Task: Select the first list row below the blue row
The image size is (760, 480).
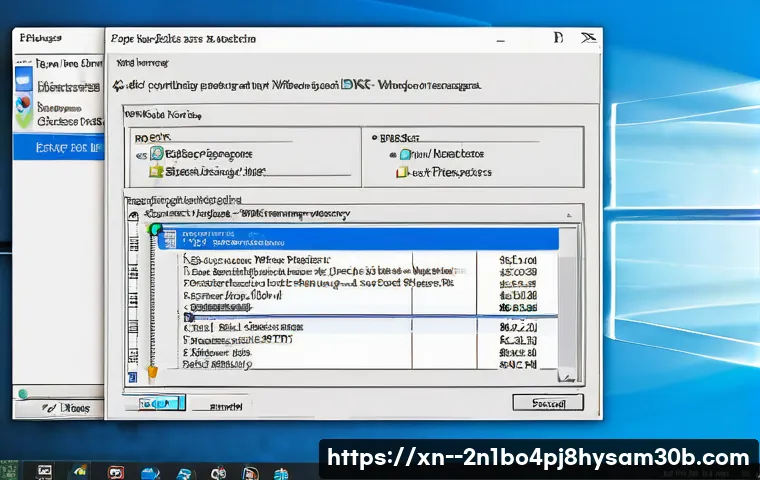Action: click(x=360, y=260)
